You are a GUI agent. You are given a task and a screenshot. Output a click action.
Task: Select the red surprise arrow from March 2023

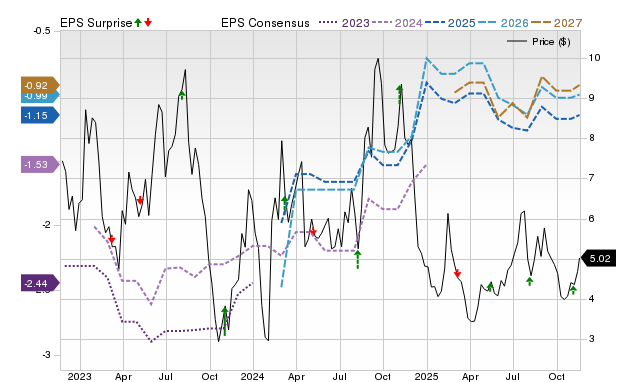111,239
